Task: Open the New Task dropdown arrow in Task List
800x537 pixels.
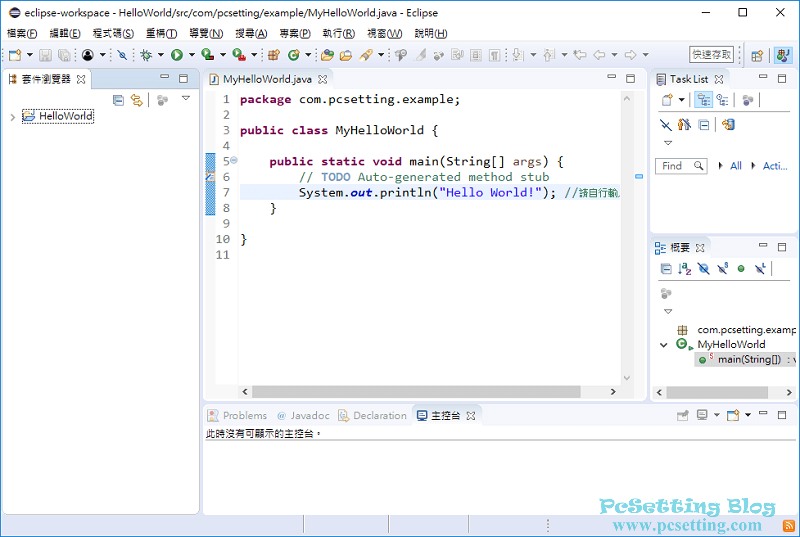Action: pyautogui.click(x=681, y=99)
